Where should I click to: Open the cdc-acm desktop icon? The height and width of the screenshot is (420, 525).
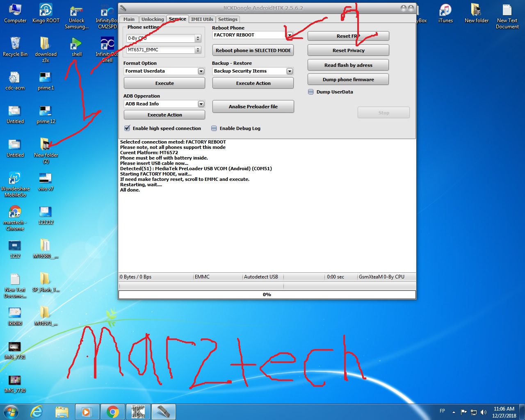coord(15,80)
